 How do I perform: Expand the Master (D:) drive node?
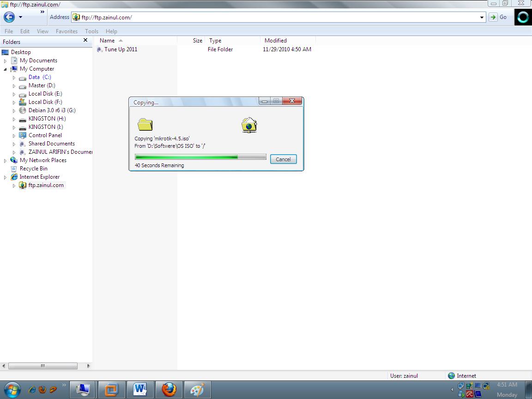14,86
